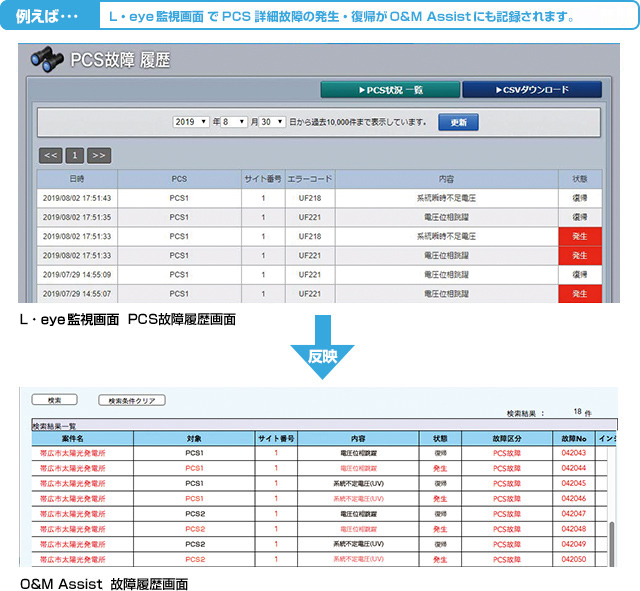Open the year dropdown showing 2019

click(191, 122)
